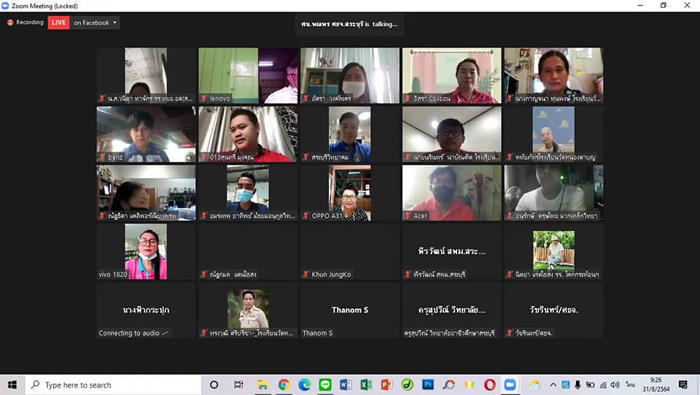Select the Zoom app icon in taskbar
Screen dimensions: 700x395
click(x=510, y=385)
